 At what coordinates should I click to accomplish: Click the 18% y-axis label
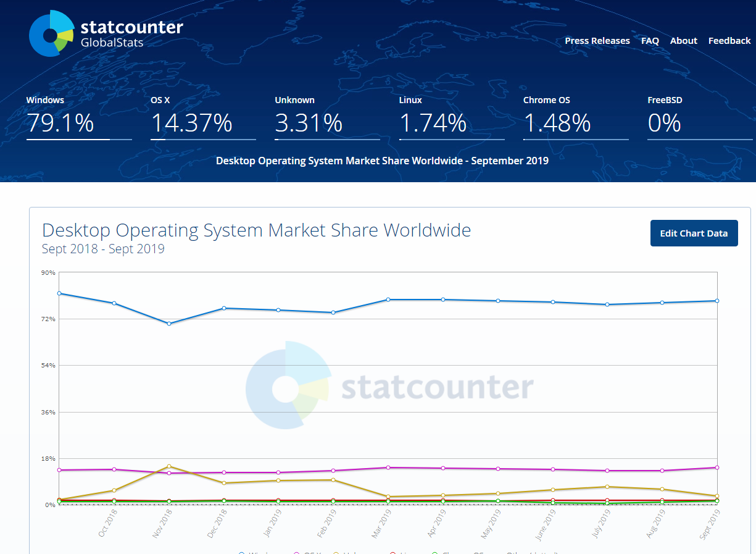tap(49, 458)
